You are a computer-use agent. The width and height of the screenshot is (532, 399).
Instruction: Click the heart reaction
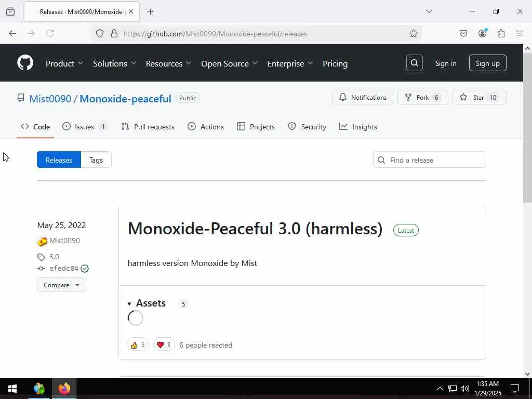[164, 345]
